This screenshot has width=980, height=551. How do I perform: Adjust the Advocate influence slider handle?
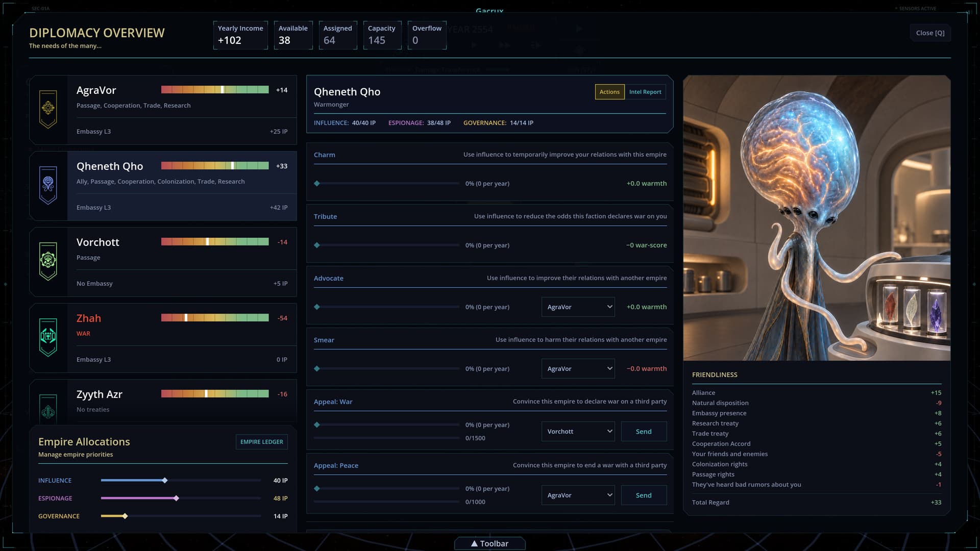point(317,307)
